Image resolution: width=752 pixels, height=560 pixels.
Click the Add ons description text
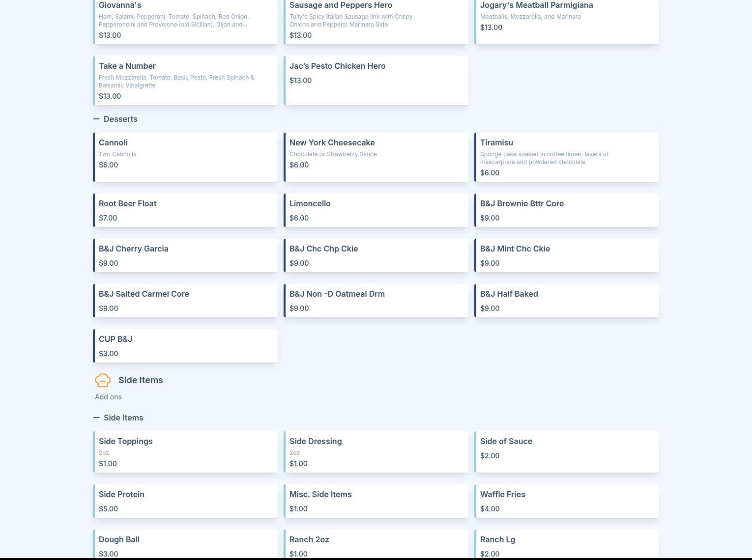click(x=108, y=397)
